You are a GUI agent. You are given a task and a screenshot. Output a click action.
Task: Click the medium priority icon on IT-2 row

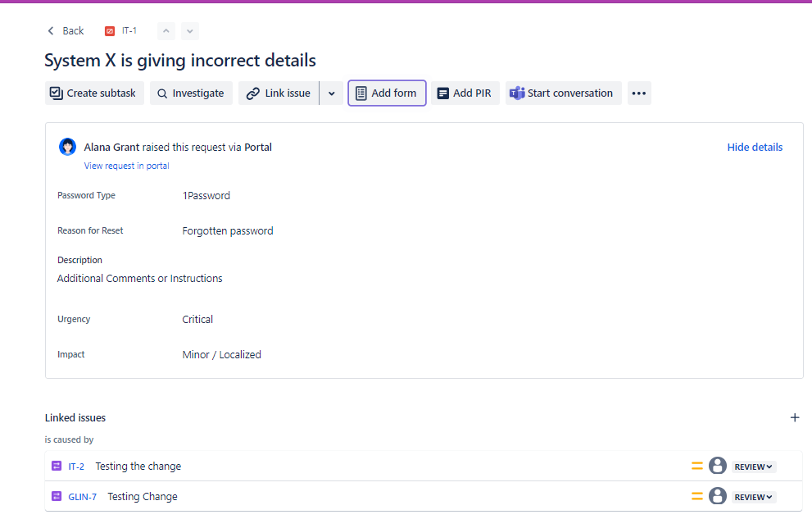[696, 466]
